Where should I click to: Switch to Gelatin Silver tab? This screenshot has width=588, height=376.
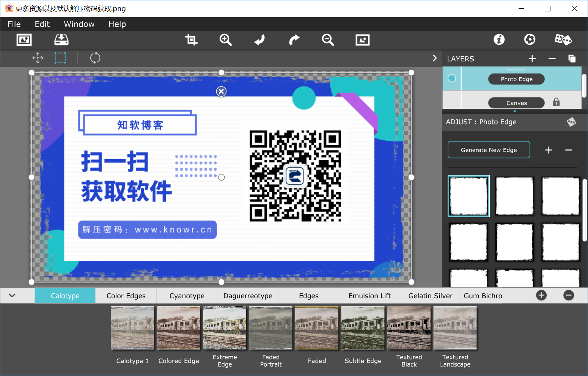point(431,296)
